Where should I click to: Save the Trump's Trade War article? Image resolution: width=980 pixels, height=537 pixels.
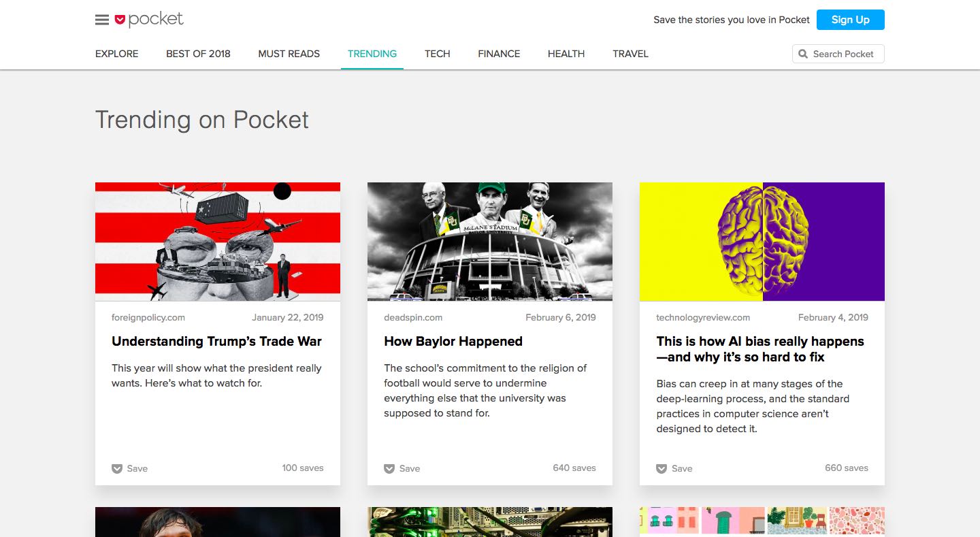(x=129, y=468)
